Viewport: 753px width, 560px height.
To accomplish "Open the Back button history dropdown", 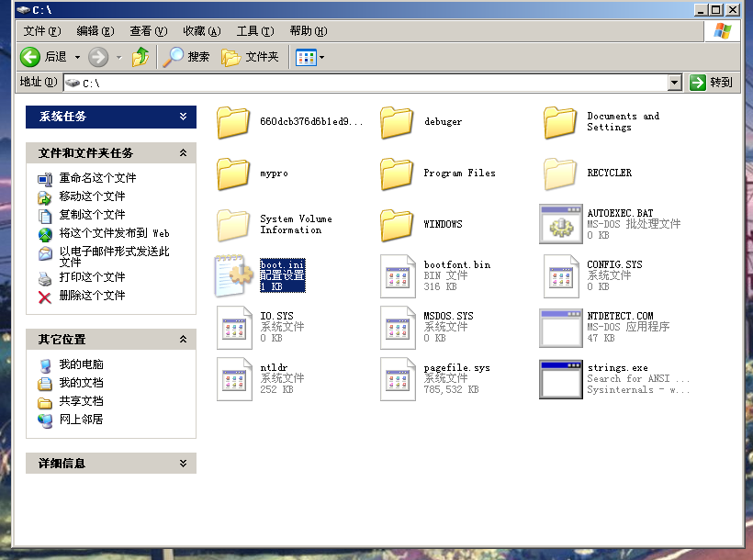I will (77, 58).
